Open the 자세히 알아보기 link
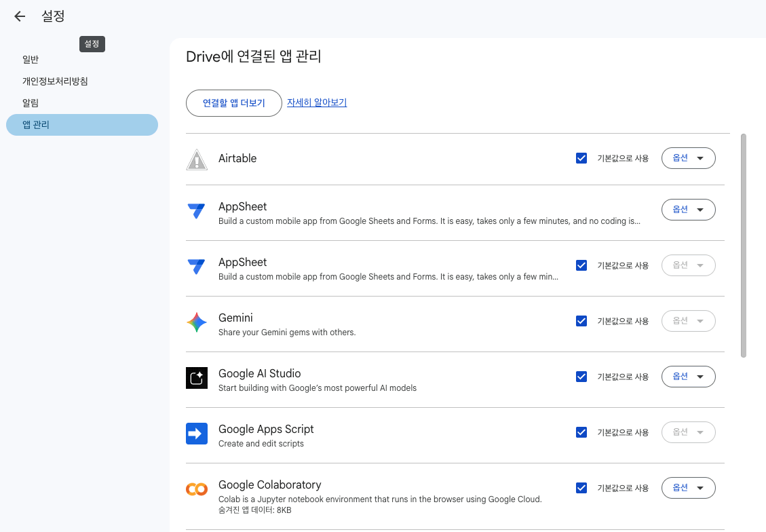The height and width of the screenshot is (532, 766). tap(316, 102)
